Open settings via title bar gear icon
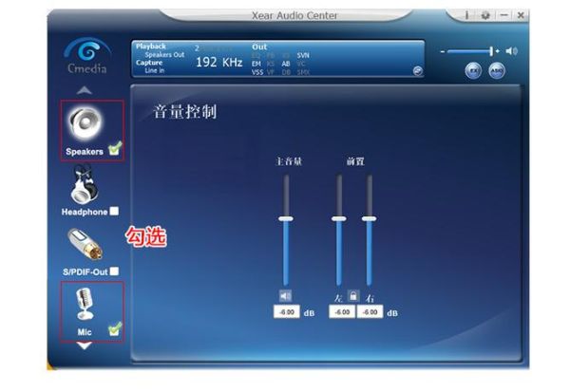Viewport: 570px width, 392px height. (484, 16)
